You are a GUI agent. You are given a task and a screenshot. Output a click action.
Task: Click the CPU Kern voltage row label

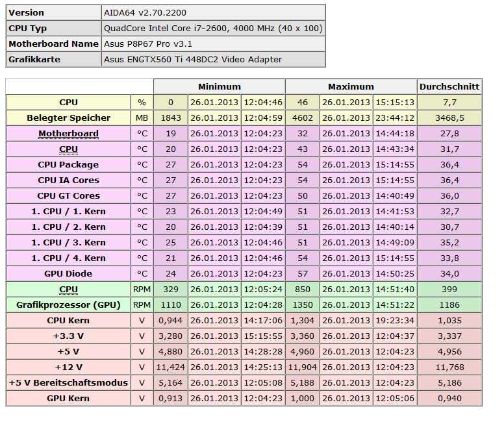coord(68,321)
